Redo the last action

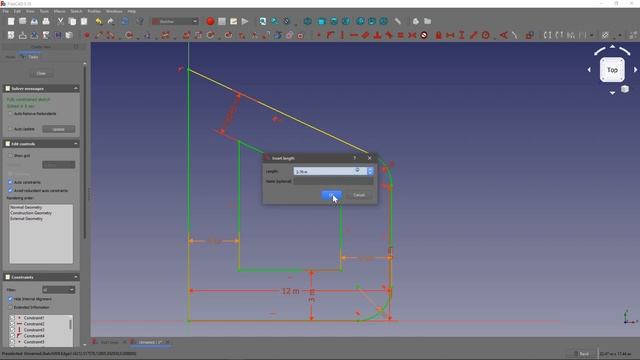pos(110,21)
